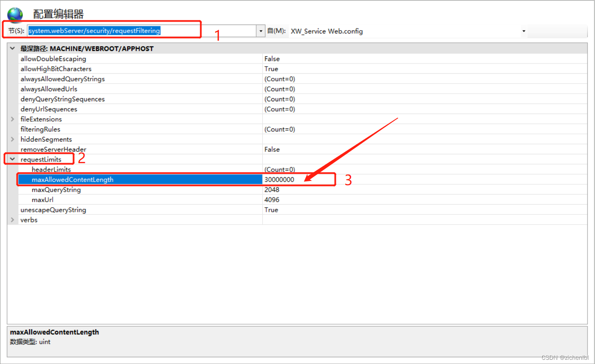Expand the fileExtensions node
Viewport: 595px width, 364px height.
pos(12,119)
